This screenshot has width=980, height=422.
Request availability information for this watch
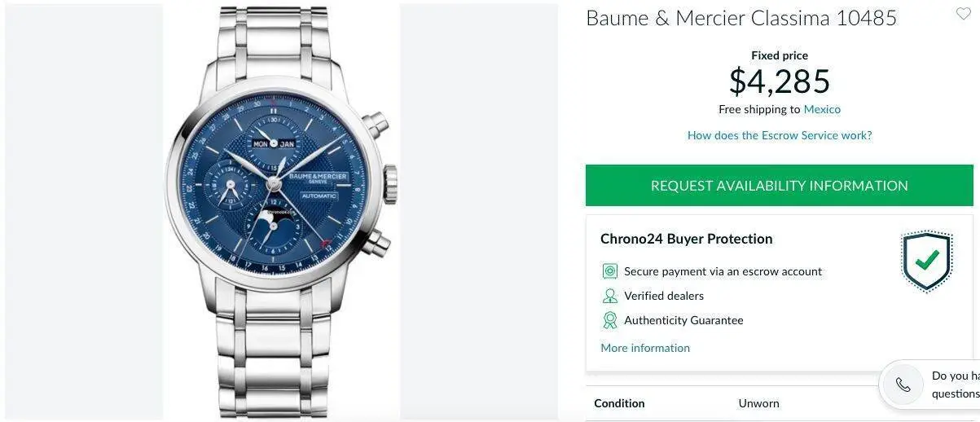pyautogui.click(x=779, y=186)
